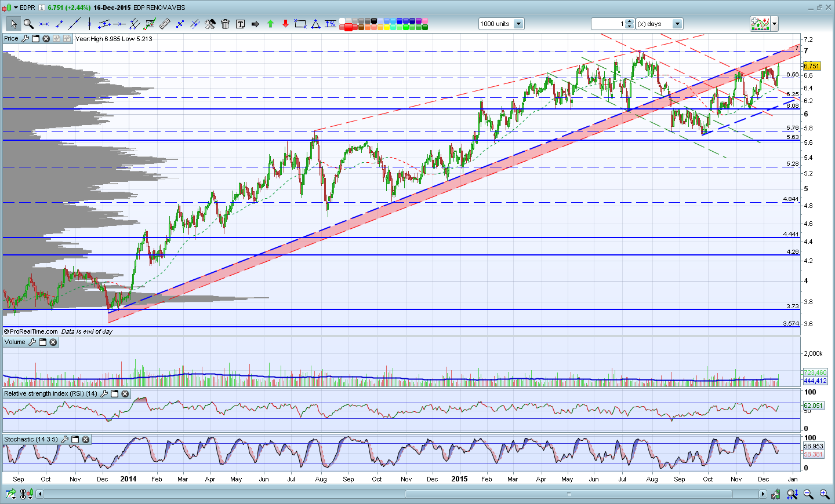Pick the trash can delete-objects tool
The height and width of the screenshot is (504, 835).
pos(225,24)
